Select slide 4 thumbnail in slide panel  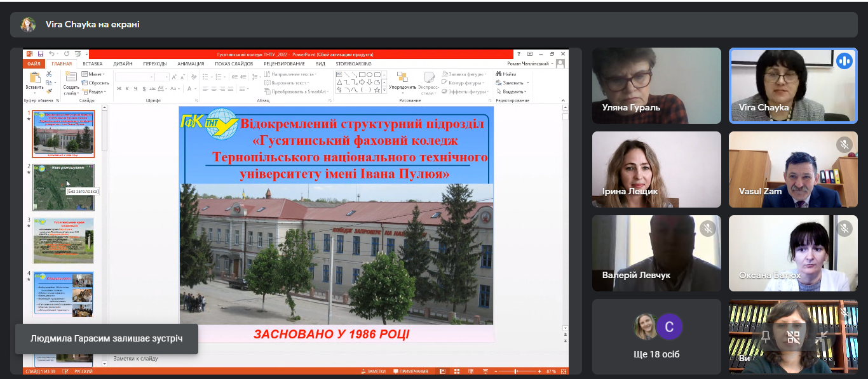tap(64, 294)
